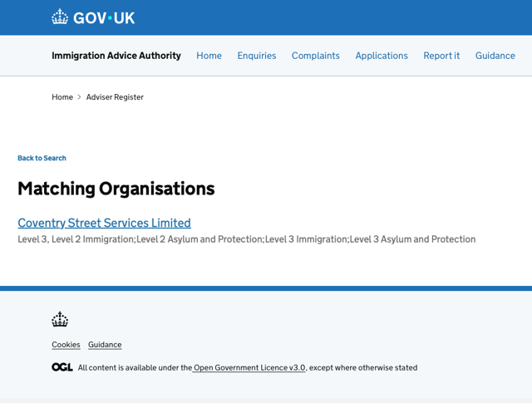Open Coventry Street Services Limited result

point(104,223)
